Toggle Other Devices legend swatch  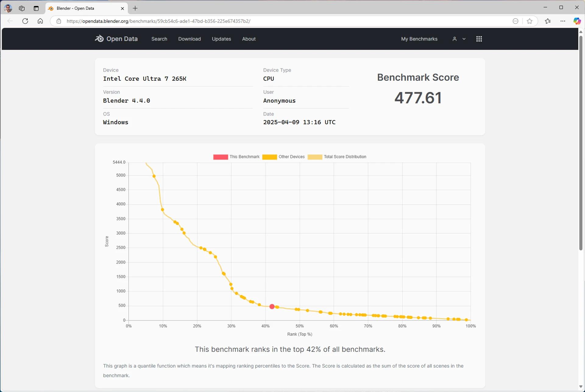coord(269,157)
